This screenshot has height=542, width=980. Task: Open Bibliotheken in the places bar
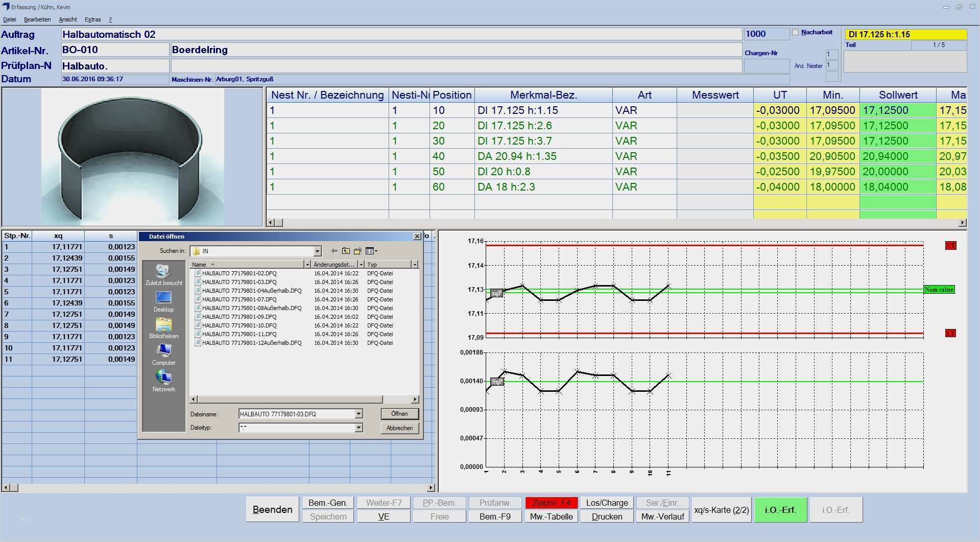pos(163,328)
